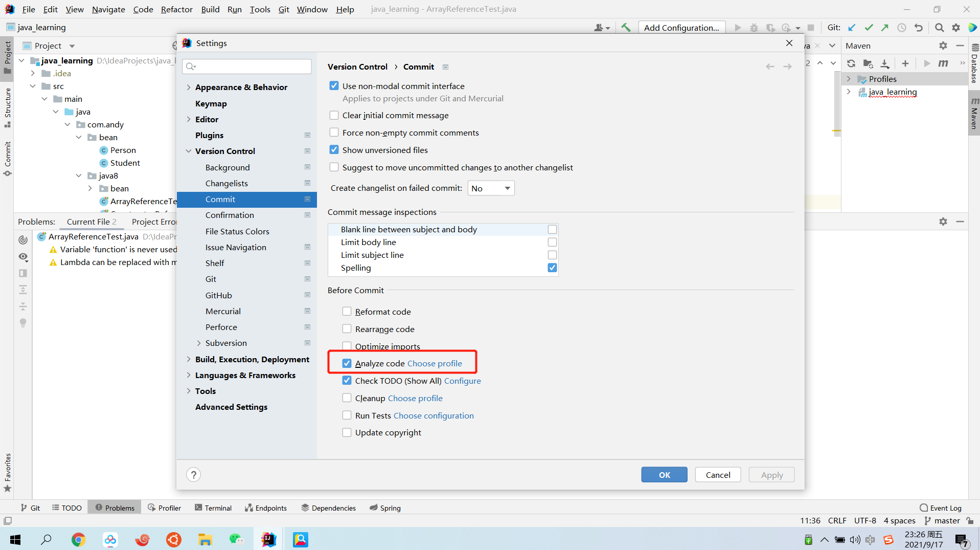The width and height of the screenshot is (980, 550).
Task: Open File Explorer from the taskbar
Action: 205,539
